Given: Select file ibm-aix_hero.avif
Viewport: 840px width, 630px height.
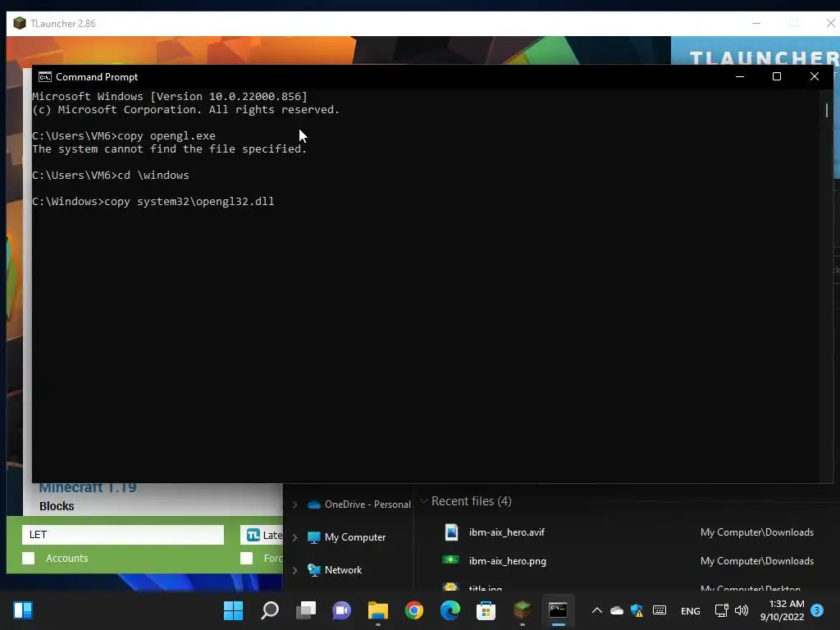Looking at the screenshot, I should tap(507, 532).
